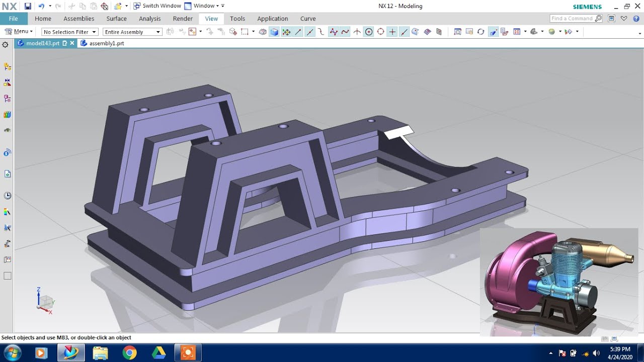Toggle the Intersection snap icon
This screenshot has height=362, width=644.
(357, 32)
